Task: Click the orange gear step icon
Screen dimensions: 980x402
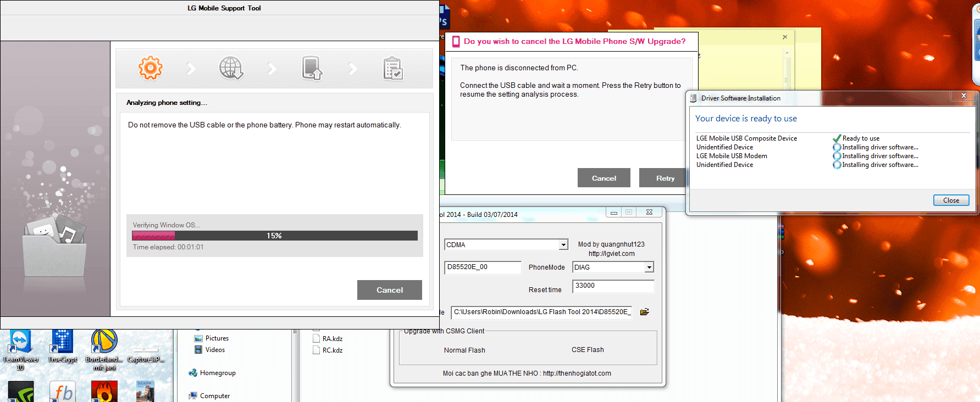Action: coord(151,68)
